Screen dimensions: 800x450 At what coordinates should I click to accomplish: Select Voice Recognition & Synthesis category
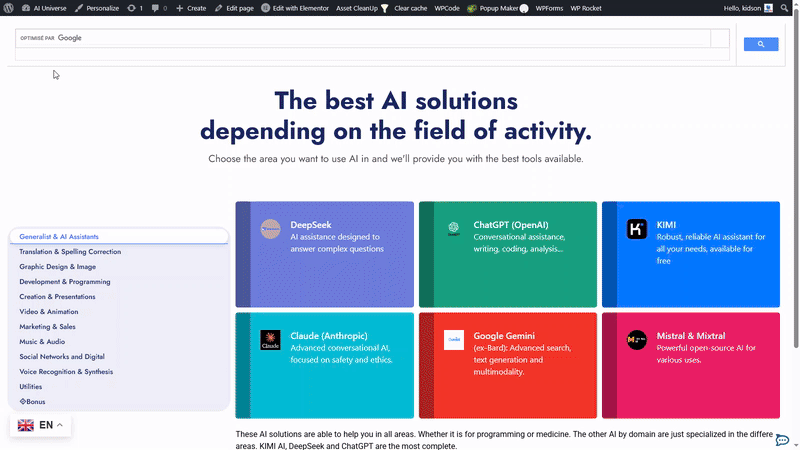[x=66, y=371]
